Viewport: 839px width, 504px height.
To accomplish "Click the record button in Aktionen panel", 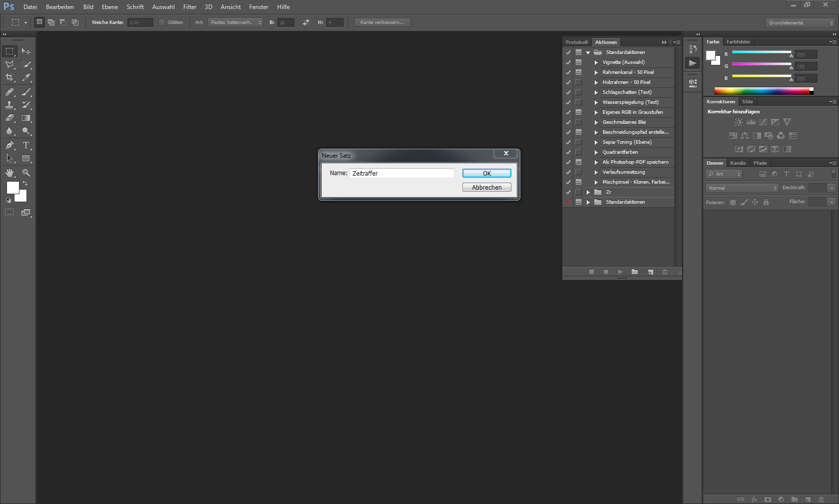I will pyautogui.click(x=606, y=272).
